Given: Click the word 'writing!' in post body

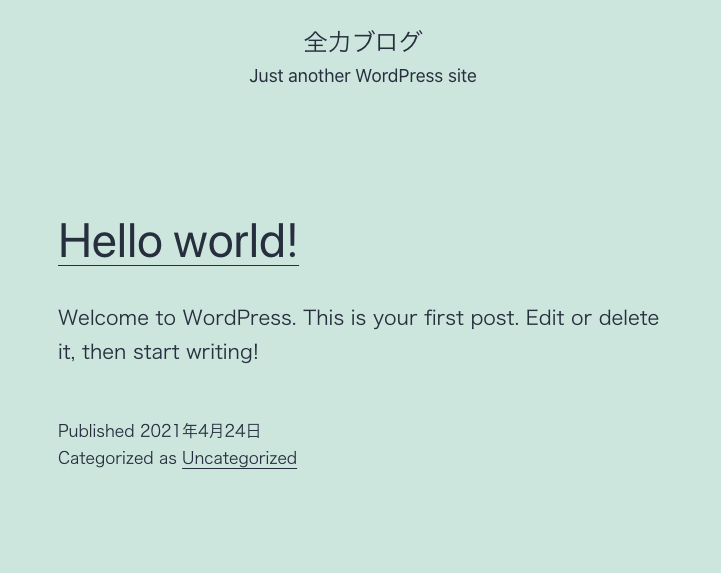Looking at the screenshot, I should (223, 352).
